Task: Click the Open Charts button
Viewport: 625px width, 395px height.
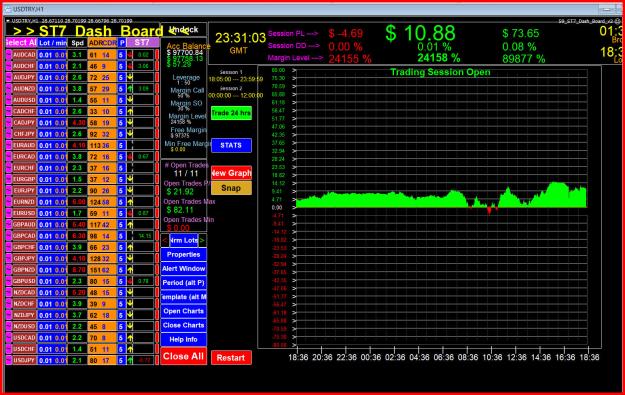Action: (184, 311)
